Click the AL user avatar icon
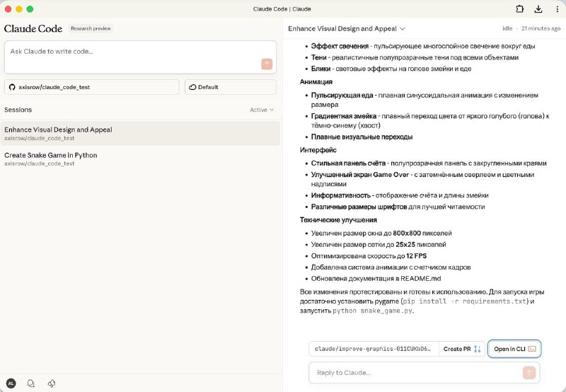This screenshot has height=392, width=566. click(x=11, y=384)
